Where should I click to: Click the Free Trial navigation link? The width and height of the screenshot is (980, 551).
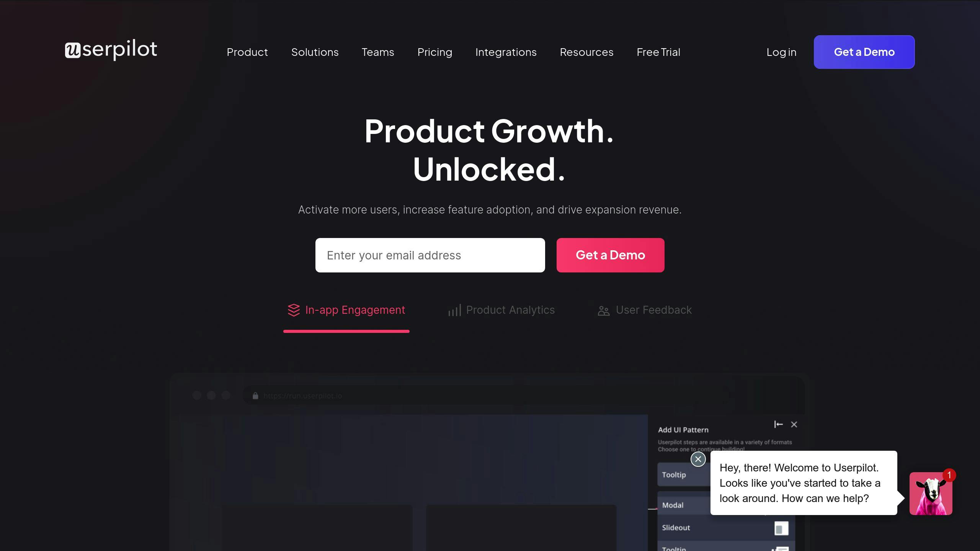pos(658,52)
